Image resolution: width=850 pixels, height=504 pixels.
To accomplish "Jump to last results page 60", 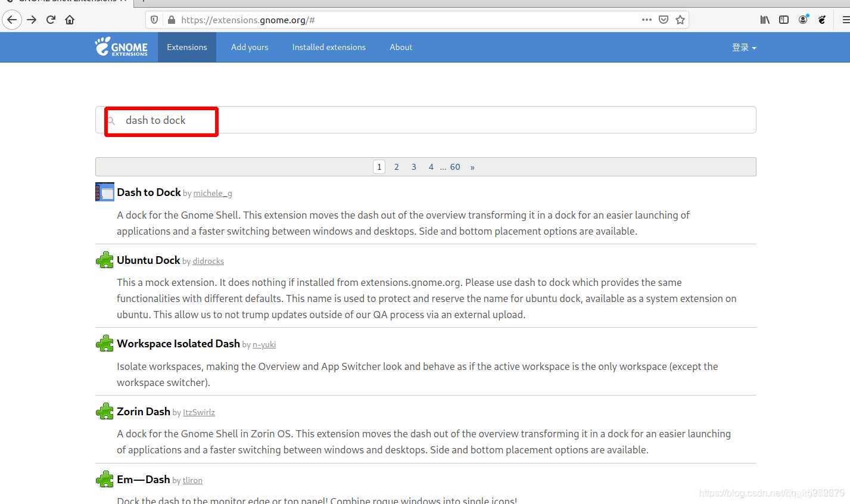I will [x=455, y=167].
